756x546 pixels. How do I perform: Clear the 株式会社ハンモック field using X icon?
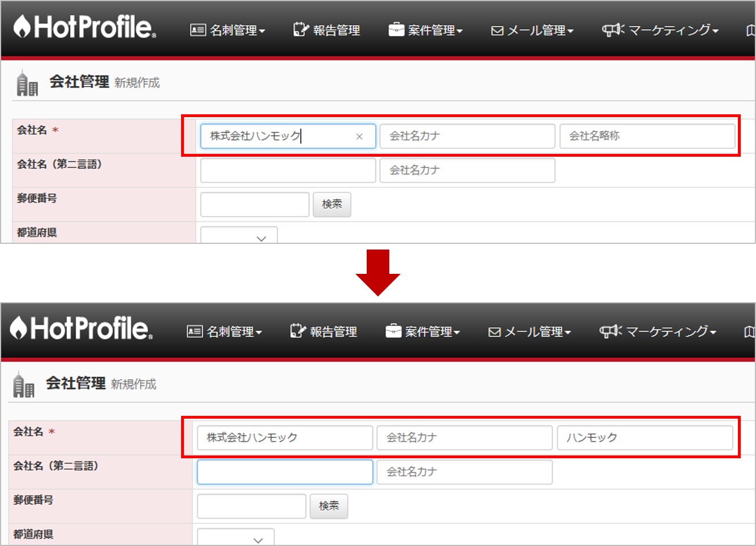point(359,136)
